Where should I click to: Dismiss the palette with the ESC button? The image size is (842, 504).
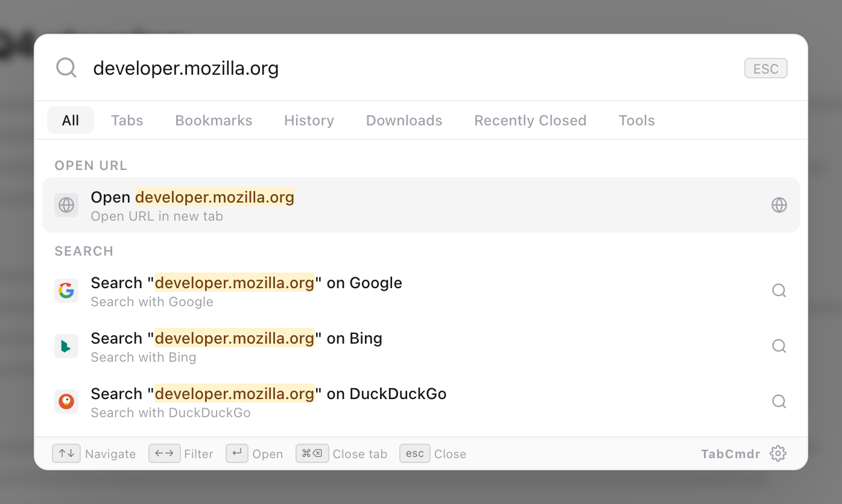[766, 68]
